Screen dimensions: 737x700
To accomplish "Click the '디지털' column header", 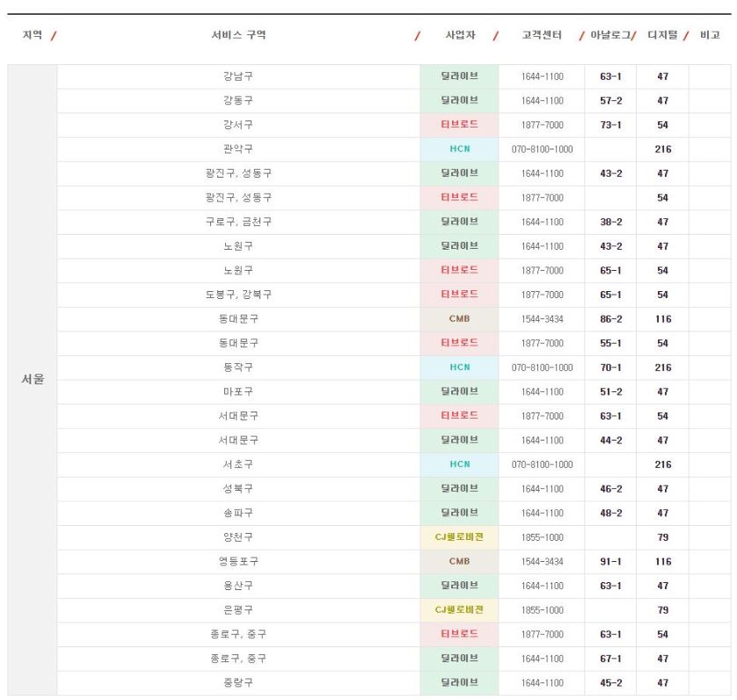I will tap(662, 35).
